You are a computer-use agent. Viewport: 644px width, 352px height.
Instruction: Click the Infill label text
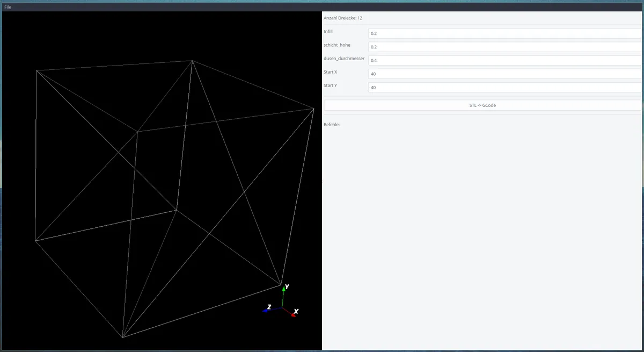[328, 32]
